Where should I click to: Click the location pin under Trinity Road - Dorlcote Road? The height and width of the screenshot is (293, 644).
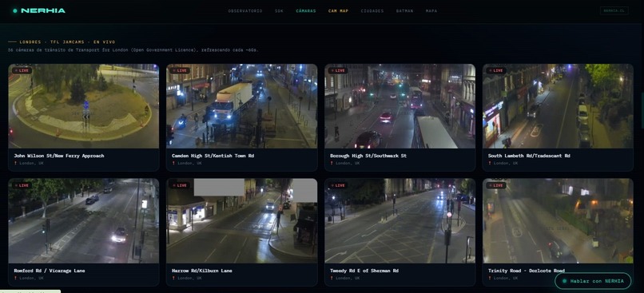click(490, 278)
